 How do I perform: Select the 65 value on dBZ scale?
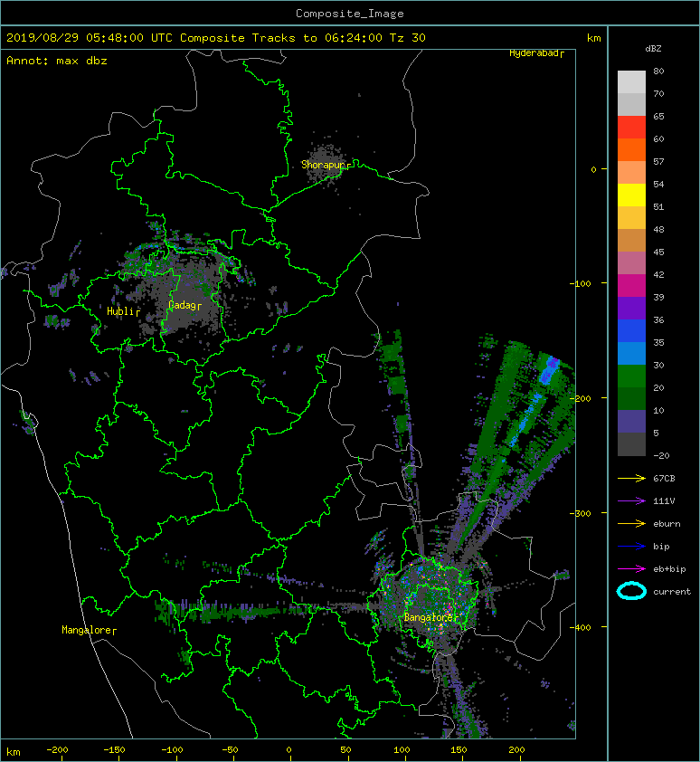(658, 116)
